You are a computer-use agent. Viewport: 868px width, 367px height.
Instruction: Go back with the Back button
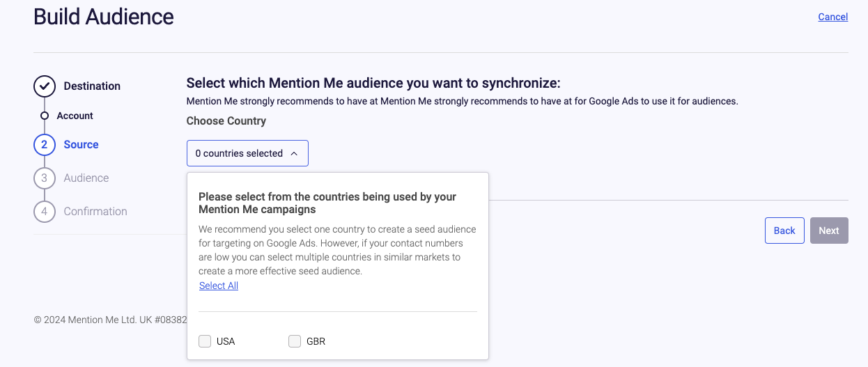point(784,231)
